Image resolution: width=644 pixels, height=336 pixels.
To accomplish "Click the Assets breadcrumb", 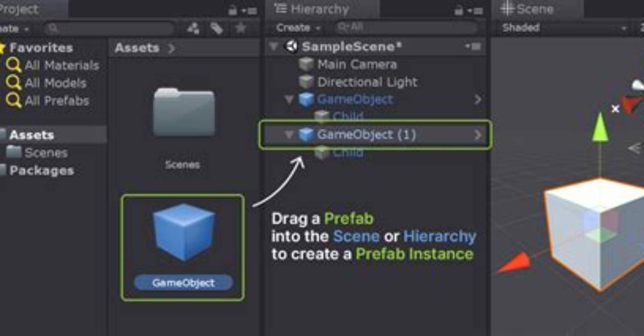I will (x=137, y=48).
